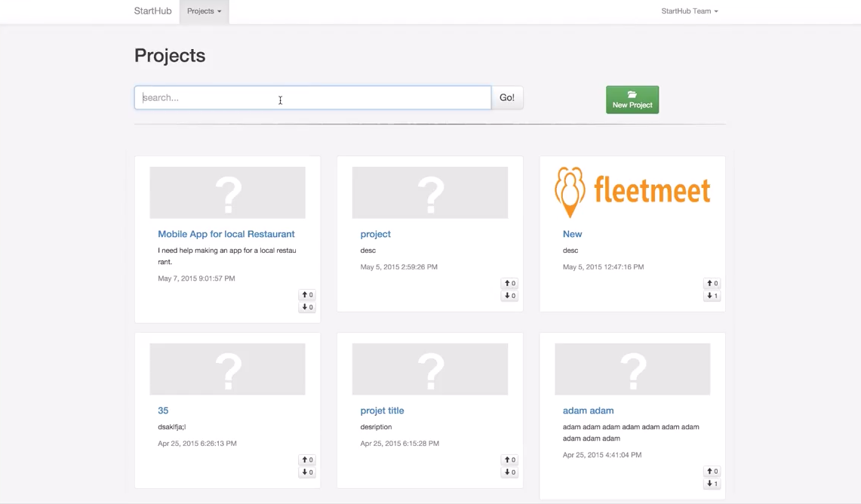Upvote the fleetmeet New project
Viewport: 861px width, 504px height.
pyautogui.click(x=712, y=283)
